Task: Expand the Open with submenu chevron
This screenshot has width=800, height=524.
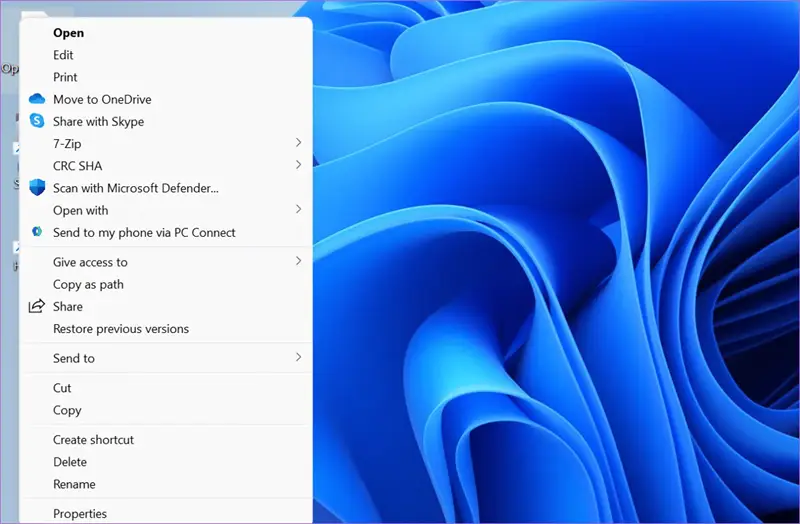Action: tap(298, 209)
